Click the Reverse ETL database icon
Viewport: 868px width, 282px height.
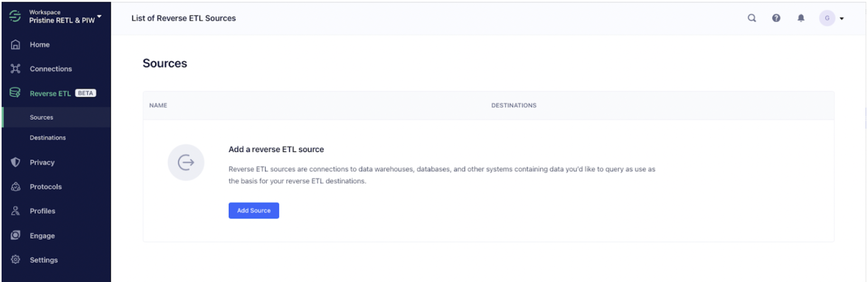click(x=15, y=93)
